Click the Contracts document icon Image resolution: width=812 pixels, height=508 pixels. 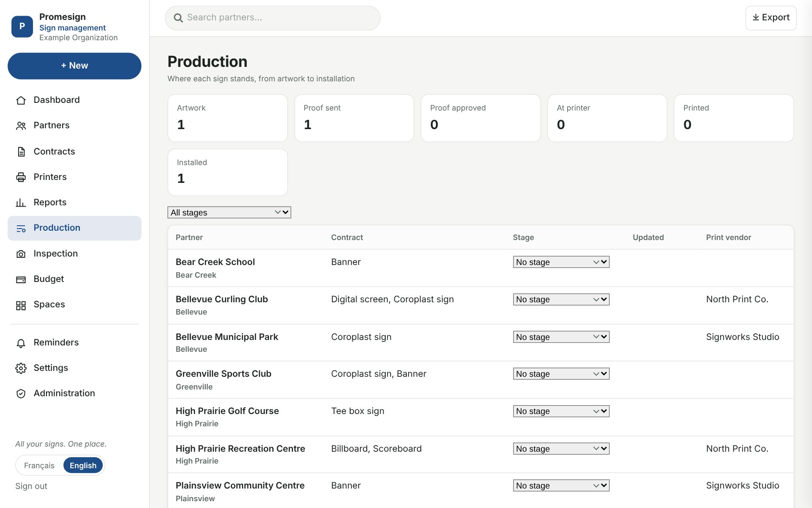click(21, 152)
